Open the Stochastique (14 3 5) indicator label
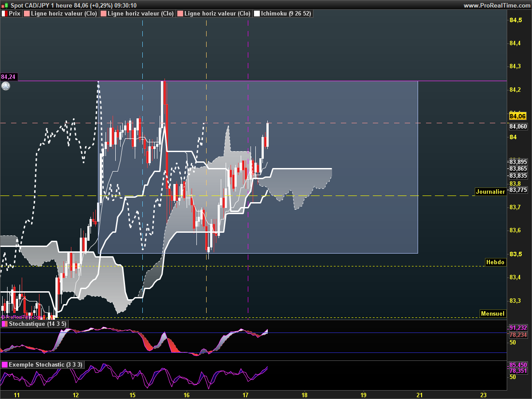Viewport: 532px width, 399px height. [x=35, y=324]
